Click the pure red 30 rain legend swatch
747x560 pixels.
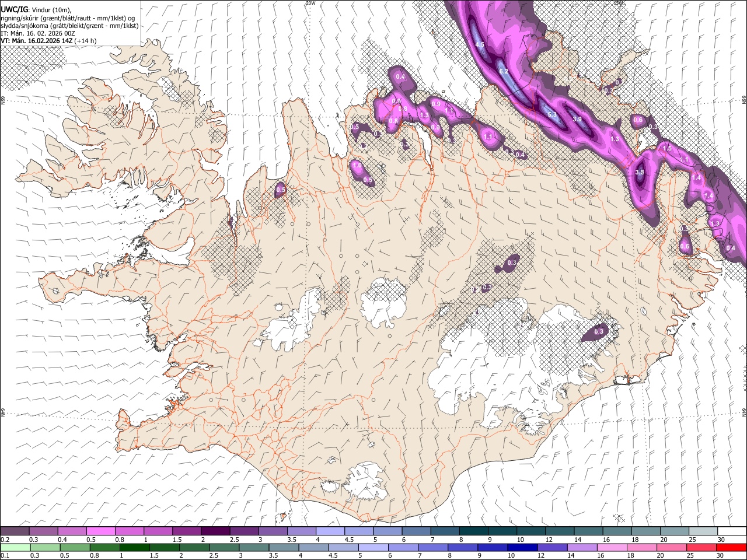731,547
